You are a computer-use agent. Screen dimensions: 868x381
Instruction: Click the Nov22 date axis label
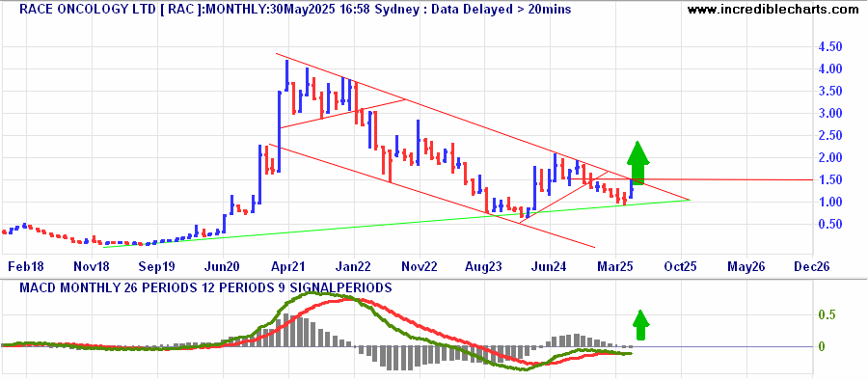point(420,267)
